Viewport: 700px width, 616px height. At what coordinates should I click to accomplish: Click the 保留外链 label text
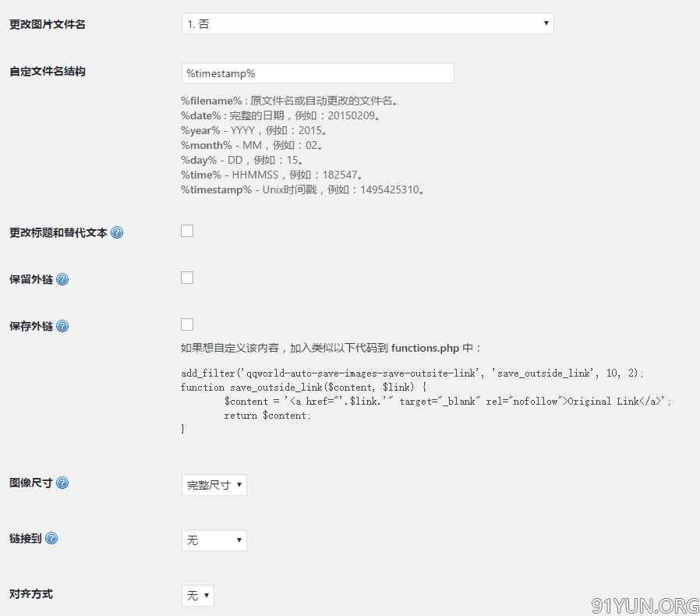(x=31, y=280)
